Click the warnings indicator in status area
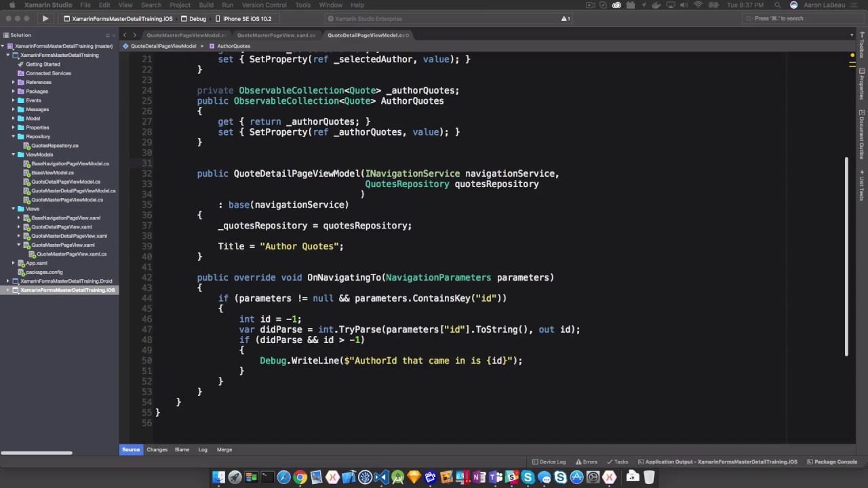The width and height of the screenshot is (868, 488). (x=565, y=19)
